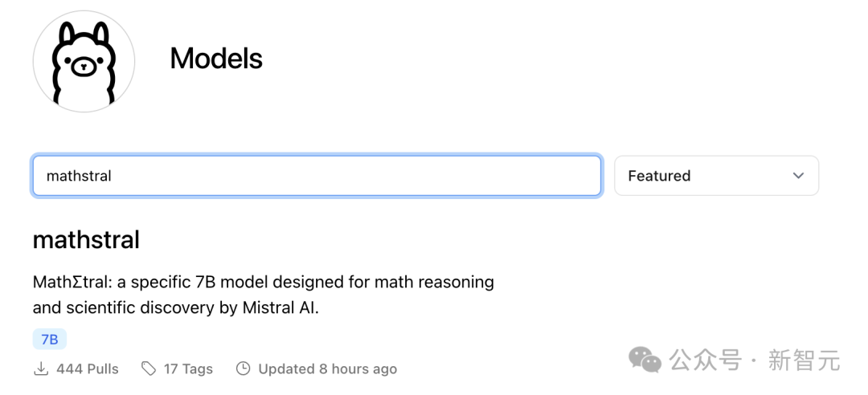The image size is (868, 395).
Task: Click the WeChat logo watermark
Action: (x=645, y=360)
